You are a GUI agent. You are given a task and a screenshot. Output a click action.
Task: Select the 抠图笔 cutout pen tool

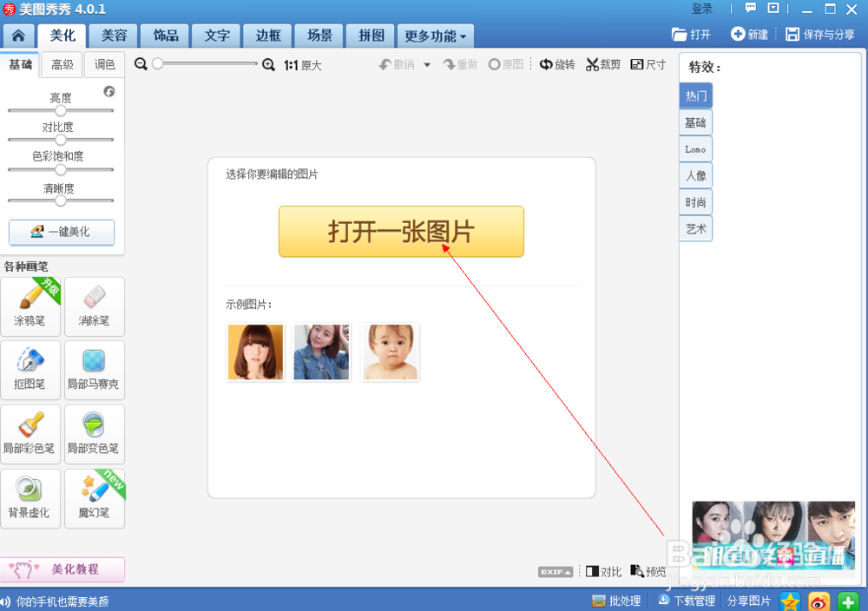pos(31,371)
